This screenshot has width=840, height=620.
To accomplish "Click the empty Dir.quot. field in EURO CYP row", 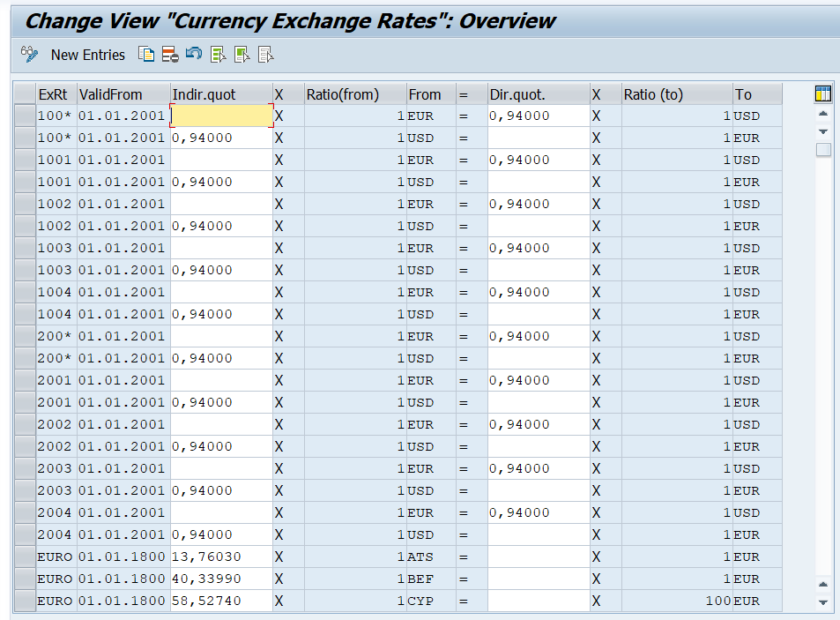I will (x=539, y=601).
